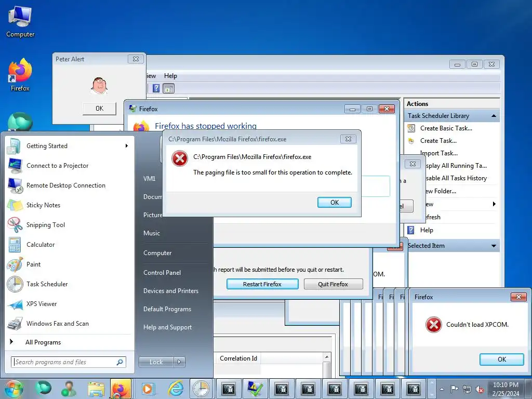Click Create Task action
Viewport: 532px width, 399px height.
tap(438, 141)
